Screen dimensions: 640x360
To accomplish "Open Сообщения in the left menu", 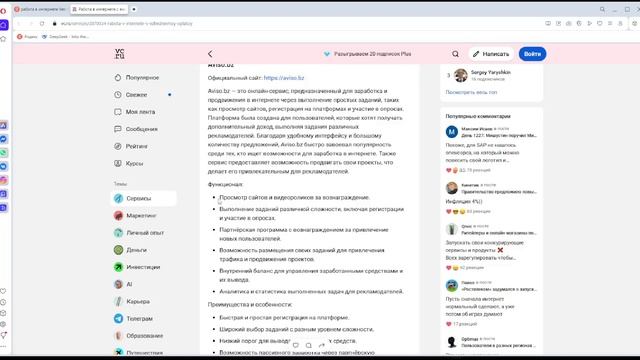I will [x=142, y=129].
